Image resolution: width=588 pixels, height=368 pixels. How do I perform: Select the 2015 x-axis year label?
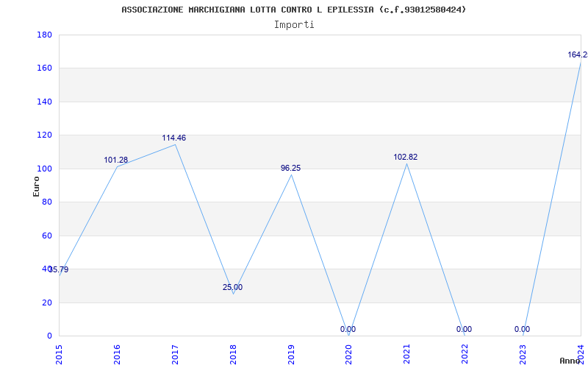coord(59,354)
